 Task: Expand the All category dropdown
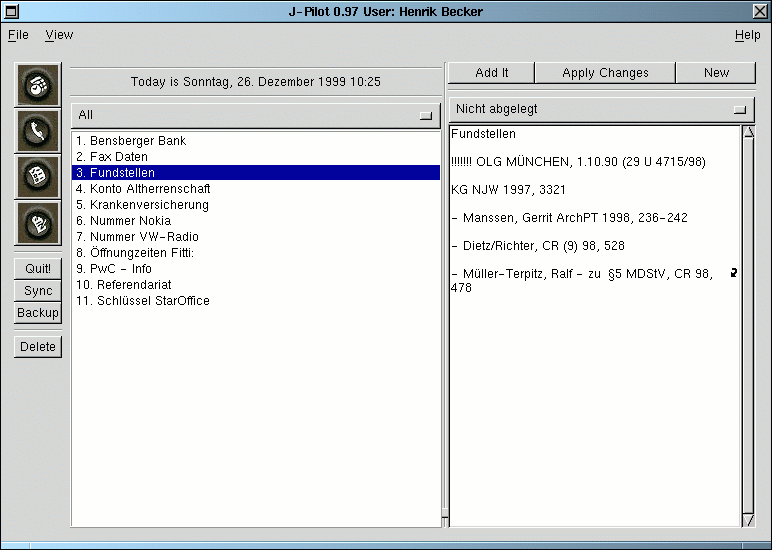point(256,115)
